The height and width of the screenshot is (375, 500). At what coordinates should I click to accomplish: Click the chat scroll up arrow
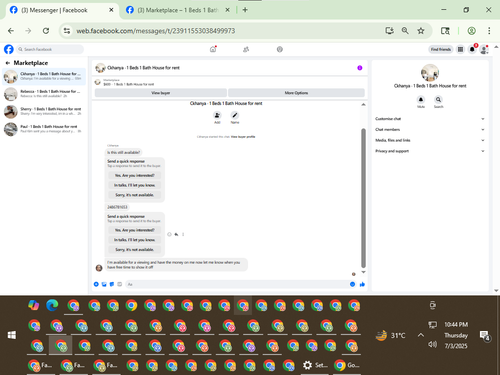click(363, 105)
